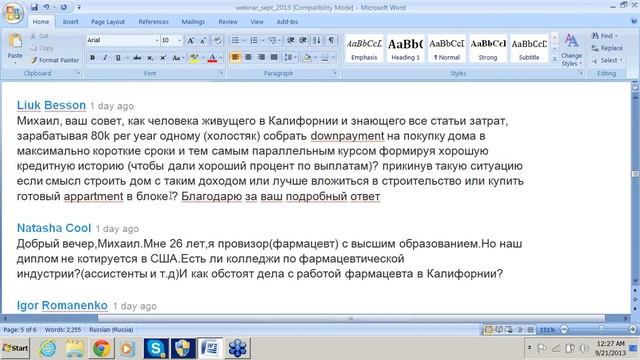Open the Clipboard pane launcher
The image size is (640, 360).
point(78,73)
